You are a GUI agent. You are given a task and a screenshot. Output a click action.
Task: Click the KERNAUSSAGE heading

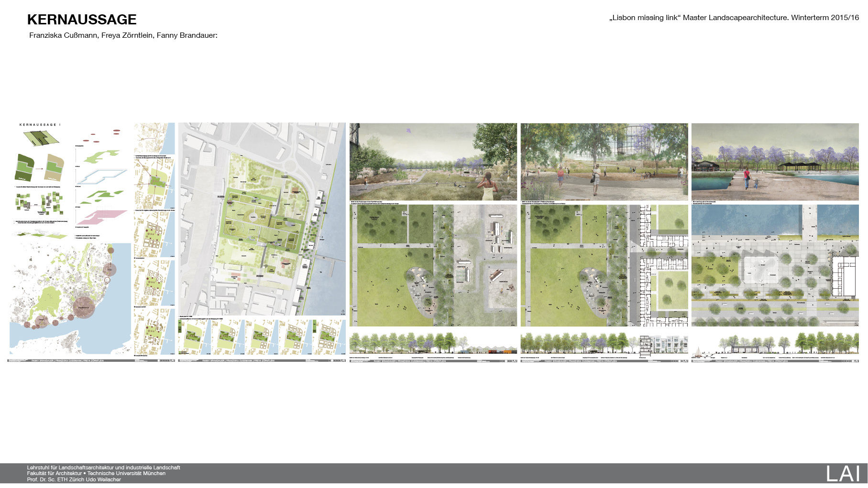click(82, 20)
